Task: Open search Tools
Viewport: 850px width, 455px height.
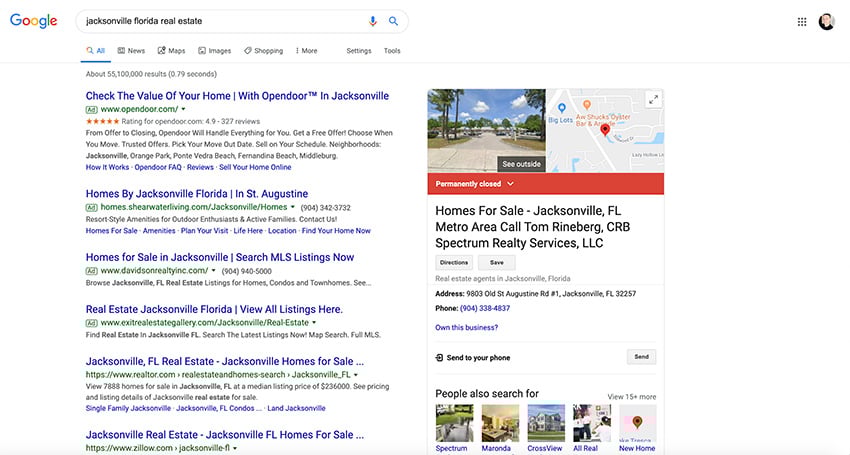Action: click(392, 50)
